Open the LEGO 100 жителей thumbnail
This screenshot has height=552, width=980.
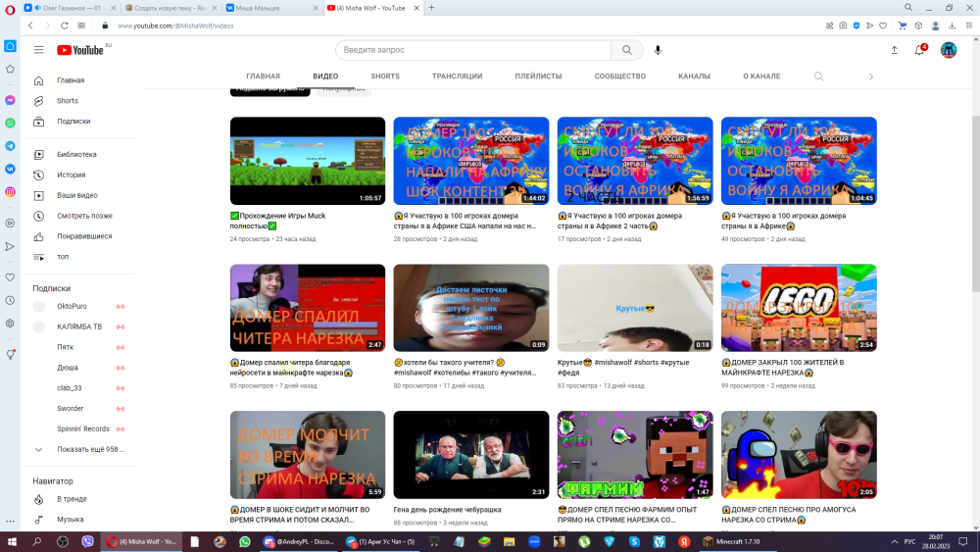[799, 308]
